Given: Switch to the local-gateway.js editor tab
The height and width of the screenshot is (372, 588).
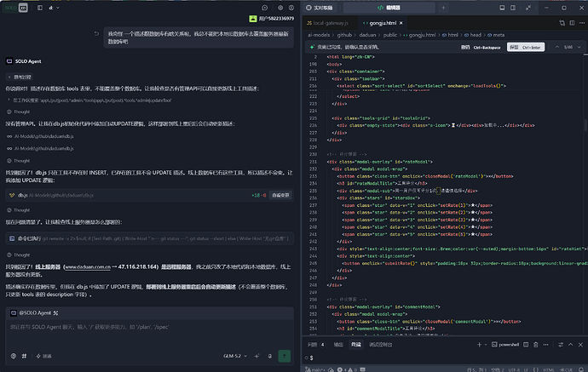Looking at the screenshot, I should pyautogui.click(x=327, y=23).
